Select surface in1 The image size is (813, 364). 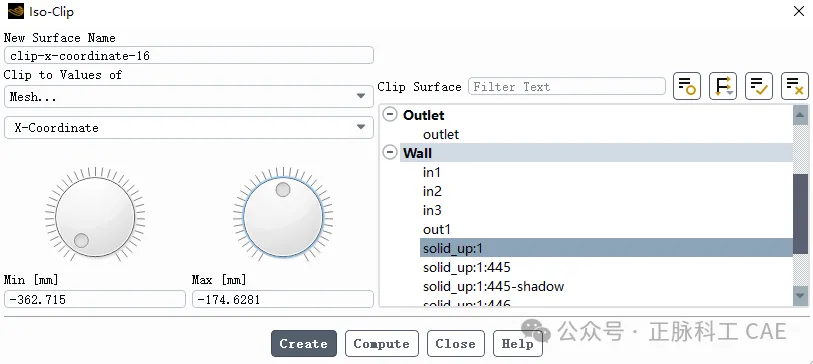point(431,172)
